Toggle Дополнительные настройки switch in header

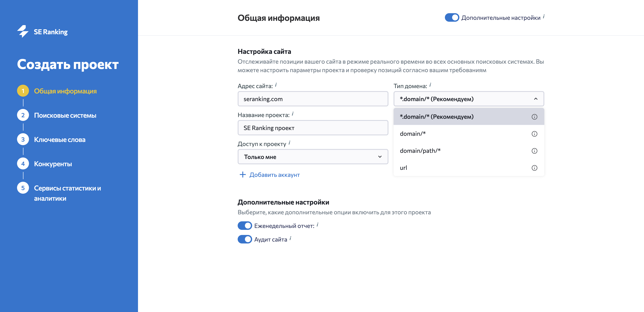[x=452, y=17]
